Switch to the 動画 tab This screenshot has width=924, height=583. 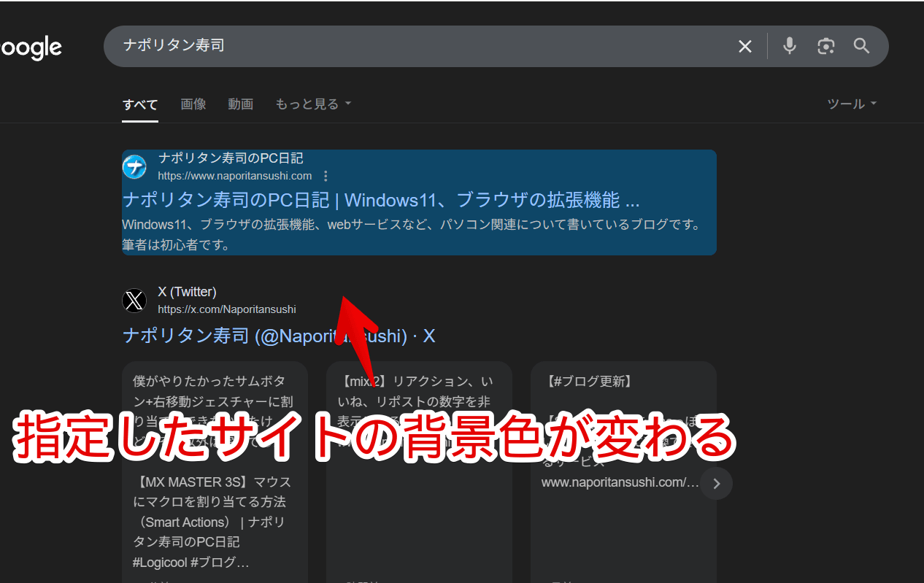click(x=240, y=104)
